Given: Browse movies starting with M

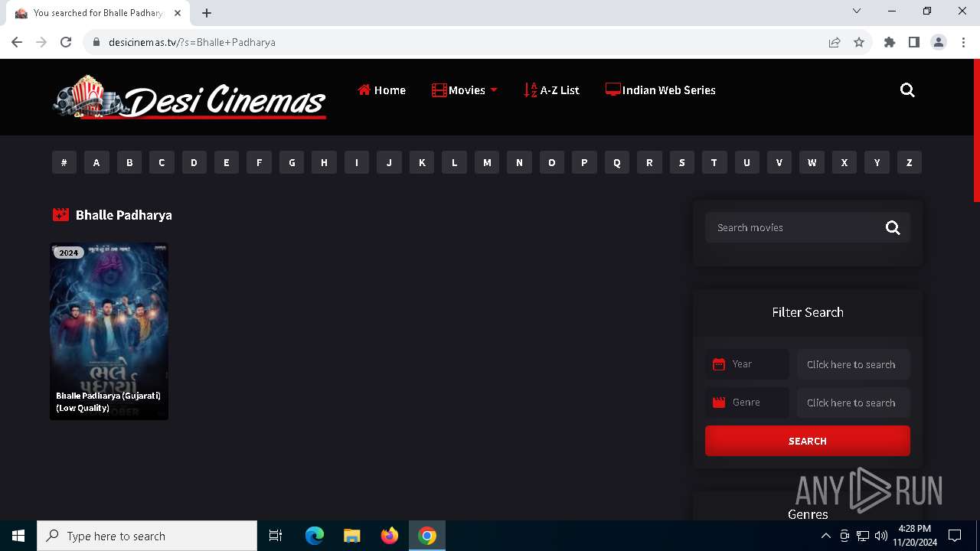Looking at the screenshot, I should [487, 162].
